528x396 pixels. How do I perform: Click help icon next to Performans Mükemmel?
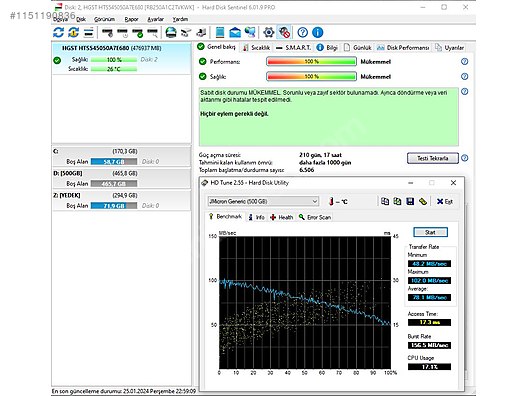point(464,62)
